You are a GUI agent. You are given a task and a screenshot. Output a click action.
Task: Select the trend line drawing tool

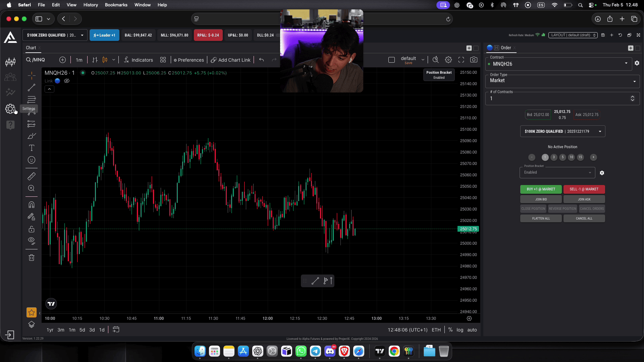[x=32, y=88]
